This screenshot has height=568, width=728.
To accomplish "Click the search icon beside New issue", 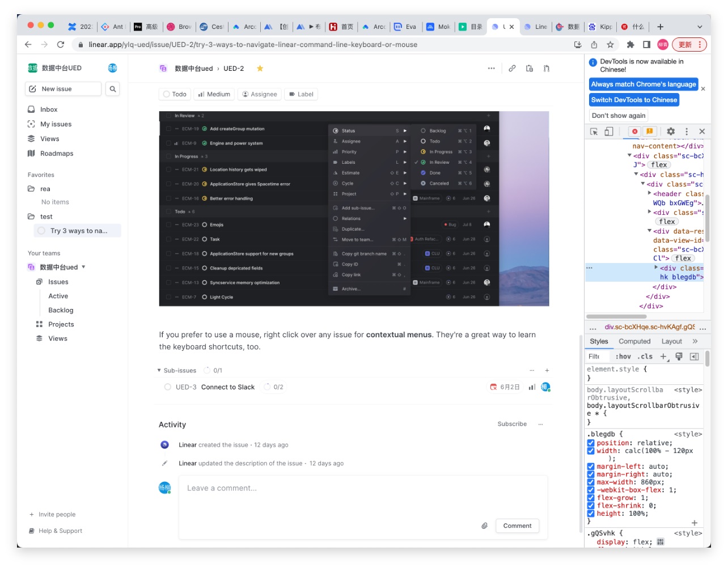I will pyautogui.click(x=112, y=89).
